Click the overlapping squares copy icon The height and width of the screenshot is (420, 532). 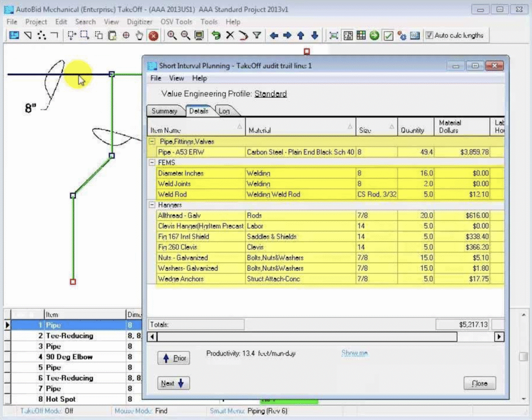click(x=99, y=35)
